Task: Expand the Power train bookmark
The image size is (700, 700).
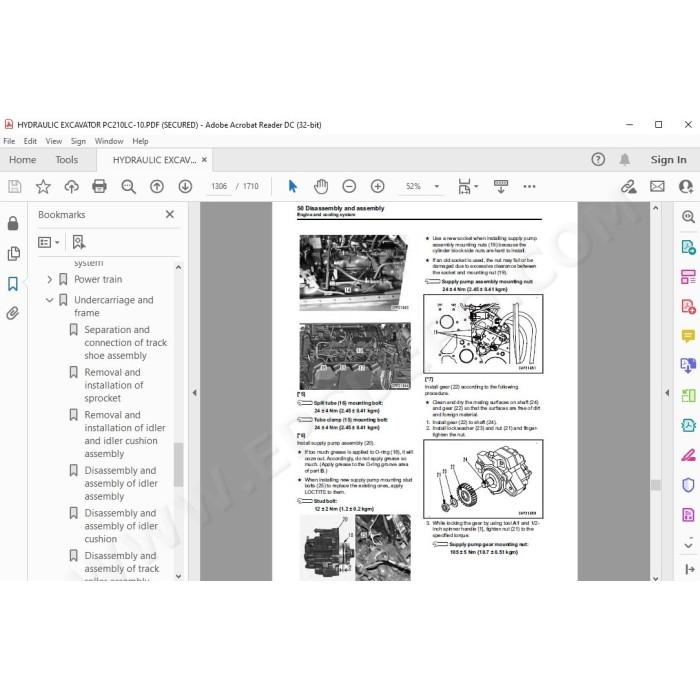Action: point(50,279)
